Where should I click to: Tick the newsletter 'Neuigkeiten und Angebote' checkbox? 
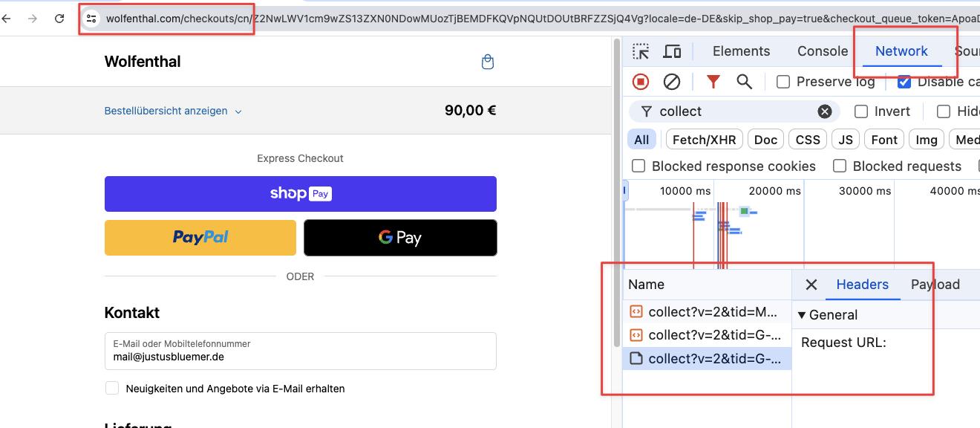point(112,388)
